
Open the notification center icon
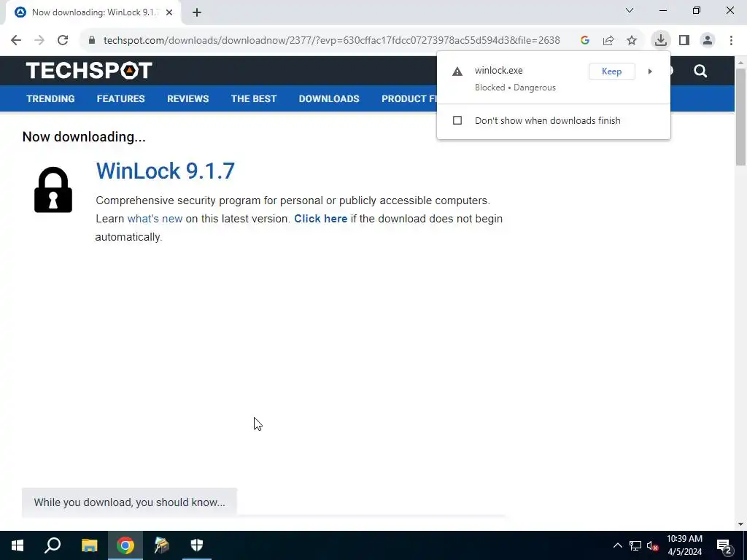tap(724, 545)
